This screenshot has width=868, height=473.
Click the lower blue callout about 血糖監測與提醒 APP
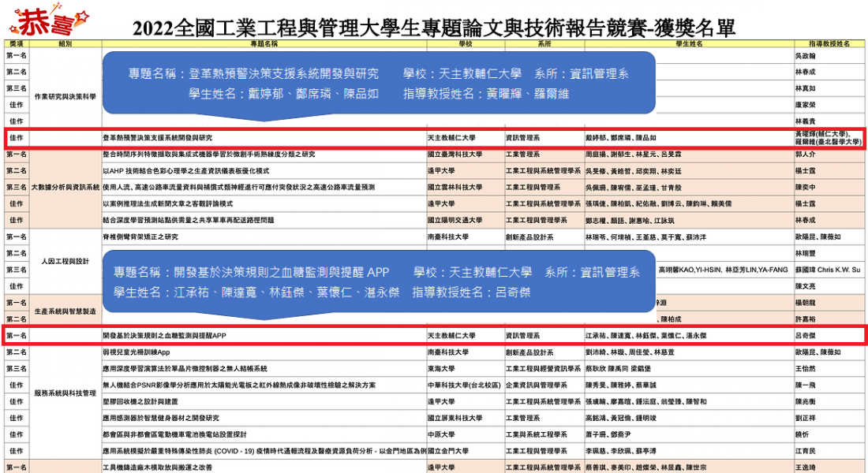[379, 281]
